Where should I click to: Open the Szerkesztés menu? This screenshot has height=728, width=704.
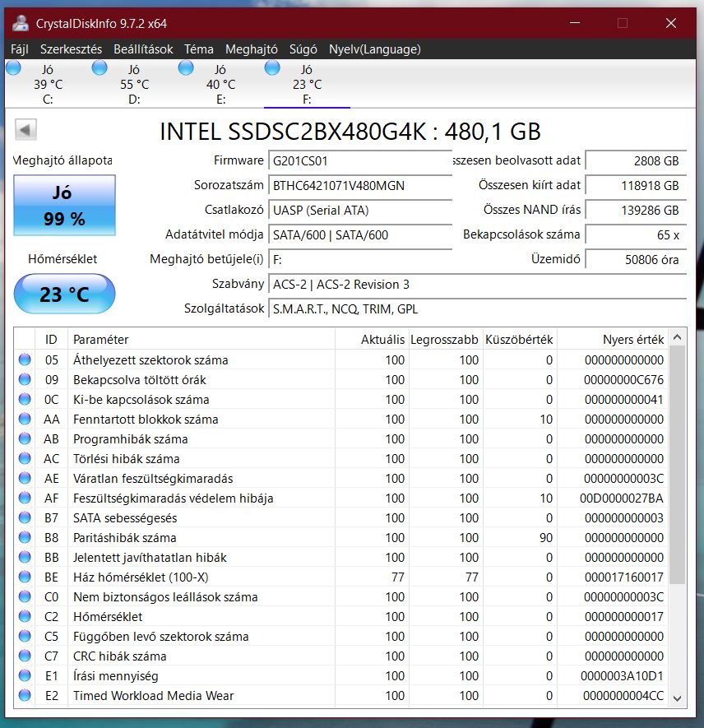tap(71, 49)
